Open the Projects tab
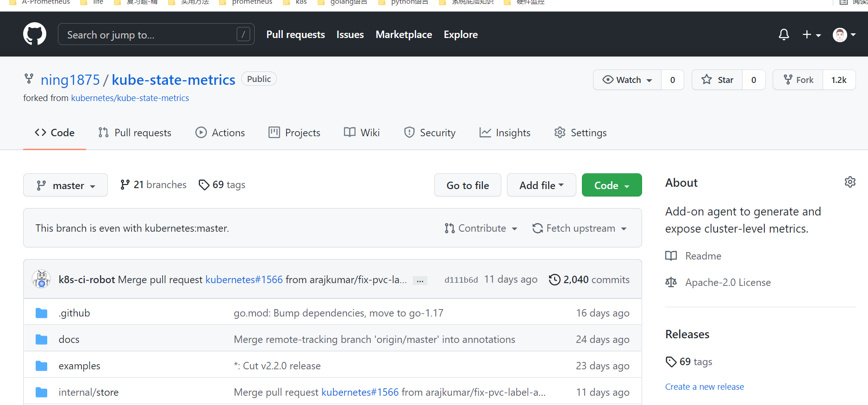Screen dimensions: 868x405 coord(294,133)
